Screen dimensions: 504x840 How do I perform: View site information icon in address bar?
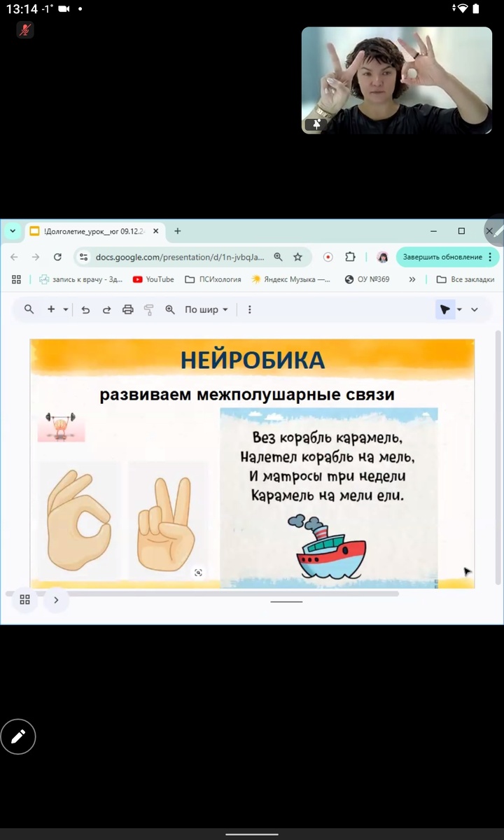[x=83, y=257]
